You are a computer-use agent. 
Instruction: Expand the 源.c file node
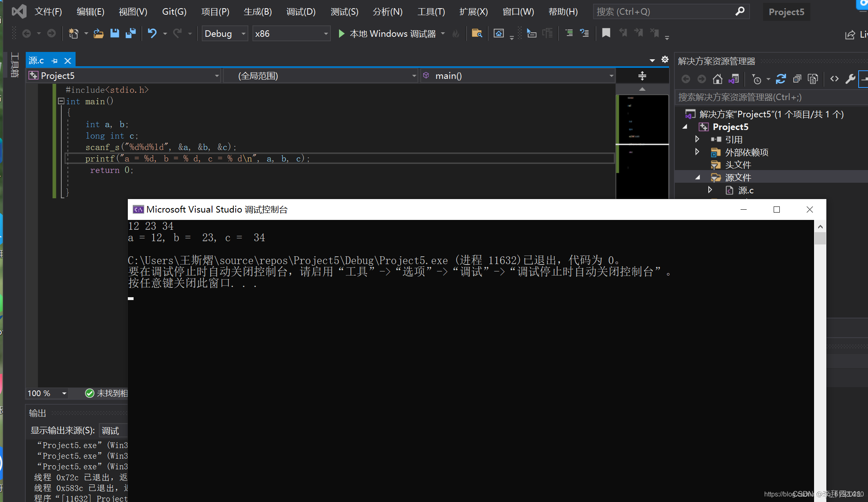(x=710, y=190)
